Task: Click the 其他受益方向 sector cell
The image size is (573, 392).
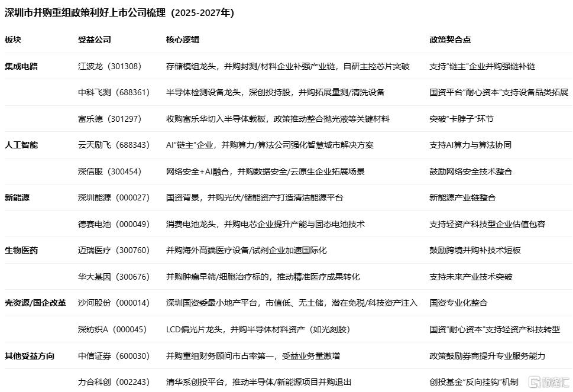Action: point(29,356)
